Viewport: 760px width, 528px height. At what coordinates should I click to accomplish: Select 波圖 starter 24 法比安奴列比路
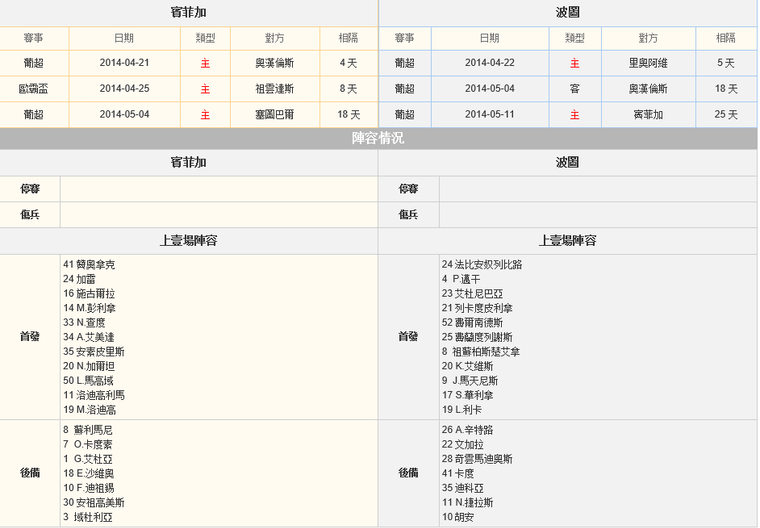click(482, 265)
